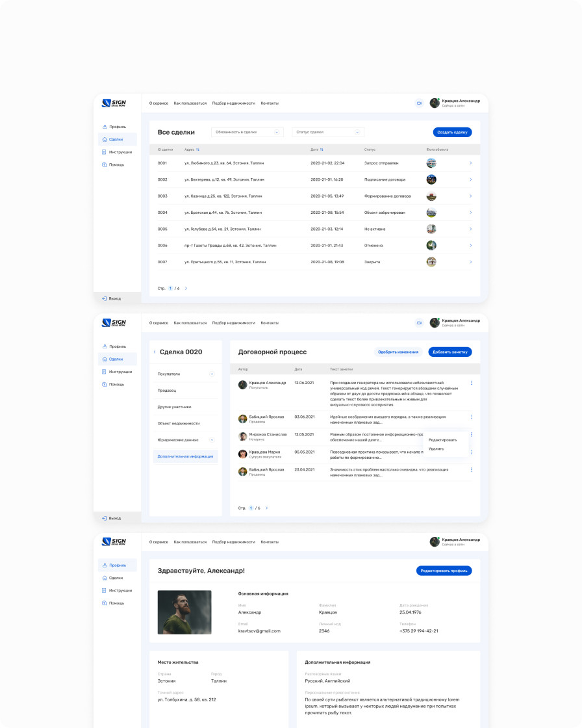582x728 pixels.
Task: Open the Статус сделки dropdown
Action: pos(327,133)
